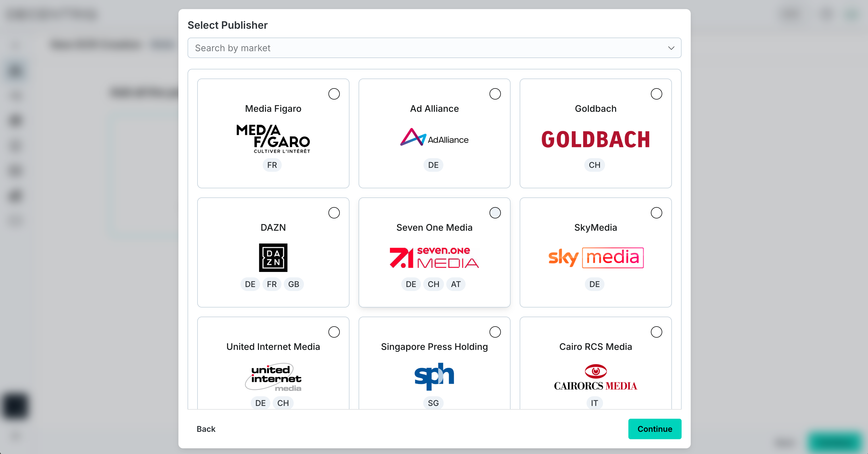Click the Cairo RCS Media eye logo
Viewport: 868px width, 454px height.
(x=595, y=377)
